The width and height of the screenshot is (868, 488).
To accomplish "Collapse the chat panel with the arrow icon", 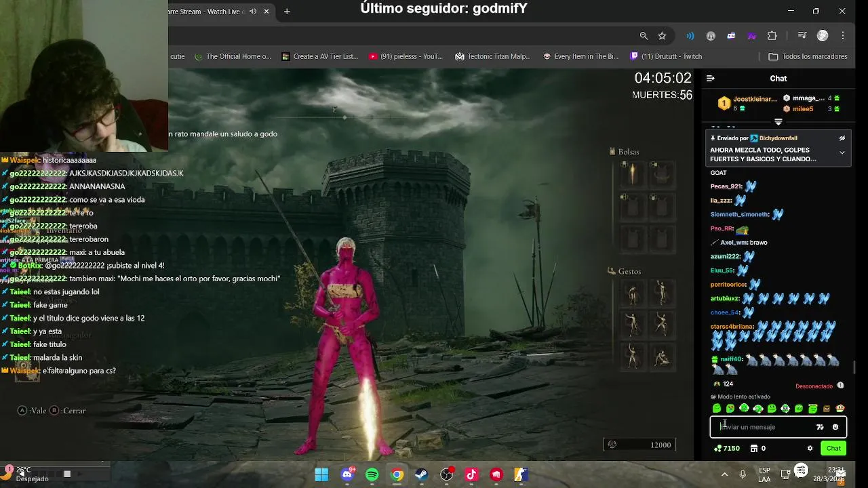I will coord(710,79).
